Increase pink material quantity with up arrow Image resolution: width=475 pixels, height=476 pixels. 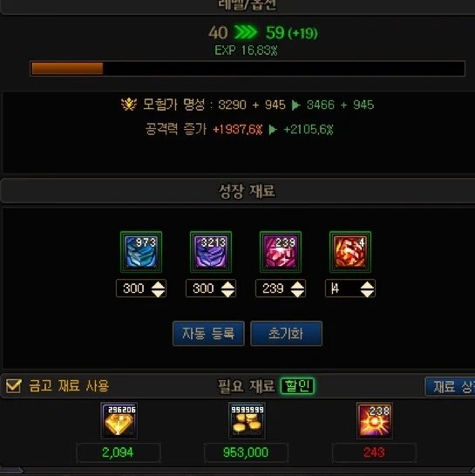click(298, 285)
